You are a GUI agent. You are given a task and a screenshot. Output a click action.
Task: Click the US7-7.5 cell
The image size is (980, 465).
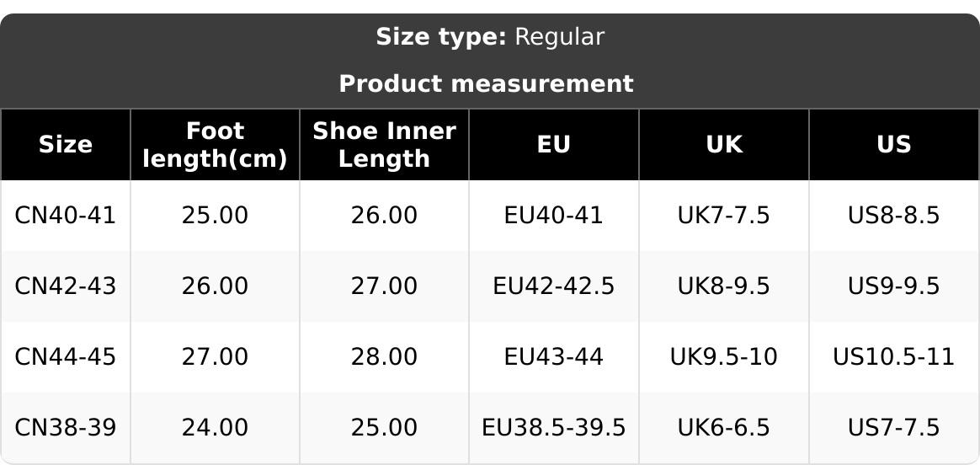893,428
